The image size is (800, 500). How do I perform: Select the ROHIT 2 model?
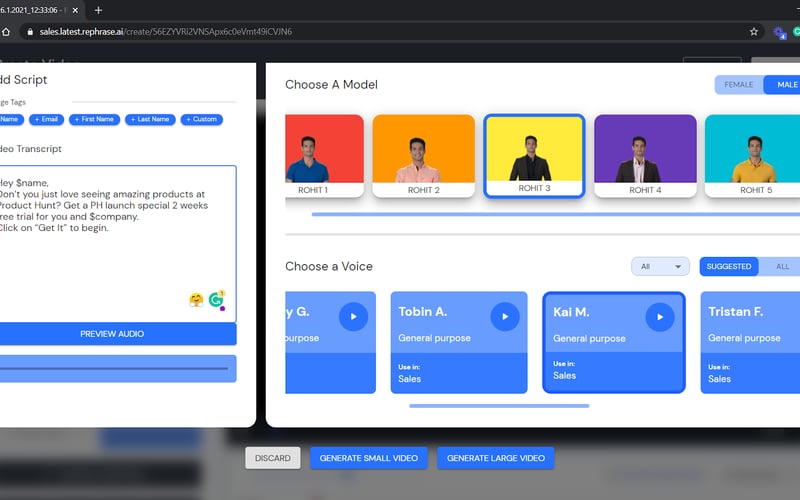click(x=423, y=156)
